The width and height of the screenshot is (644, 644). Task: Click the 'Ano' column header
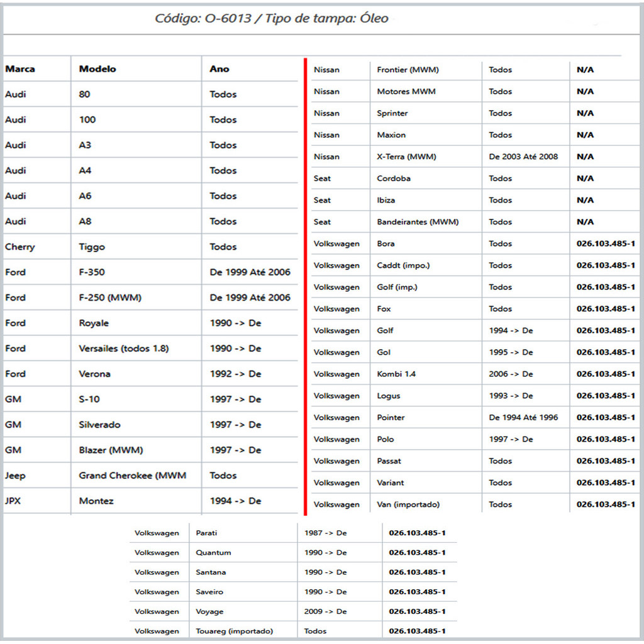[219, 69]
